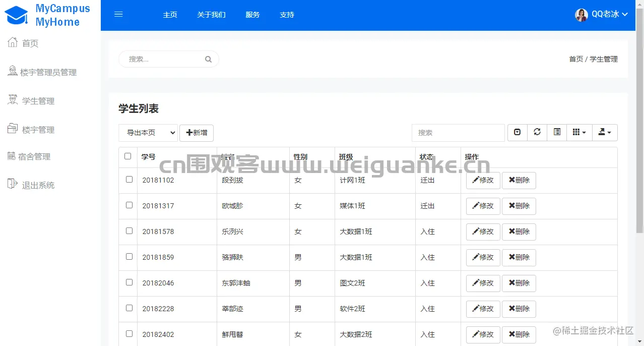Image resolution: width=644 pixels, height=346 pixels.
Task: Click the magnifier icon in top search box
Action: [x=208, y=59]
